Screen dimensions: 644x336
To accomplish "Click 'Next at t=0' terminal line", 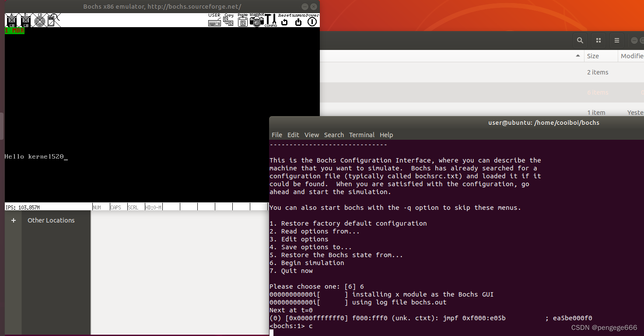I will [291, 310].
